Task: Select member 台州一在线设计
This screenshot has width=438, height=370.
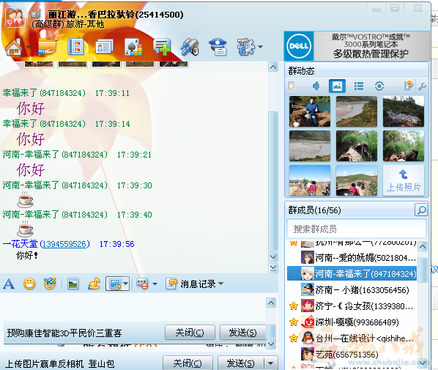Action: [x=352, y=338]
